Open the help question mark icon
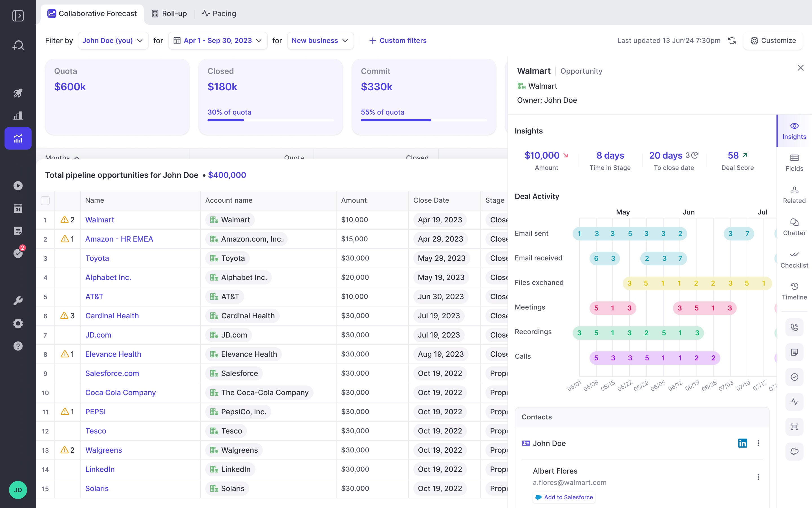 tap(18, 346)
